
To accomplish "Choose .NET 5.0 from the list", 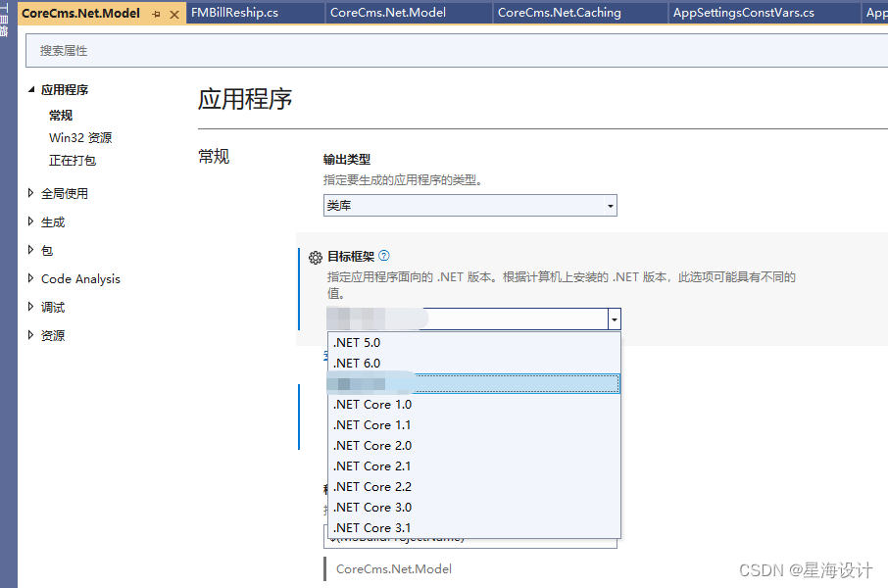I will (474, 343).
